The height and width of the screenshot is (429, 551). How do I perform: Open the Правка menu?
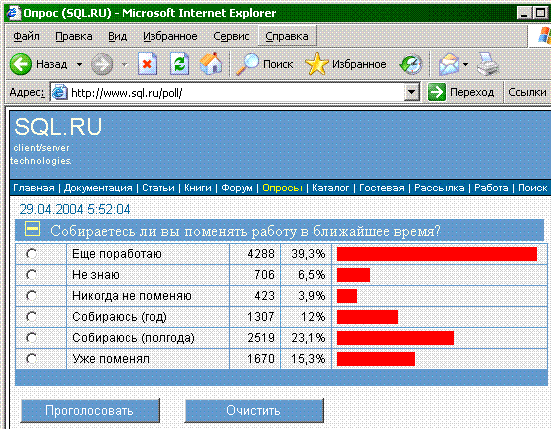pyautogui.click(x=74, y=36)
